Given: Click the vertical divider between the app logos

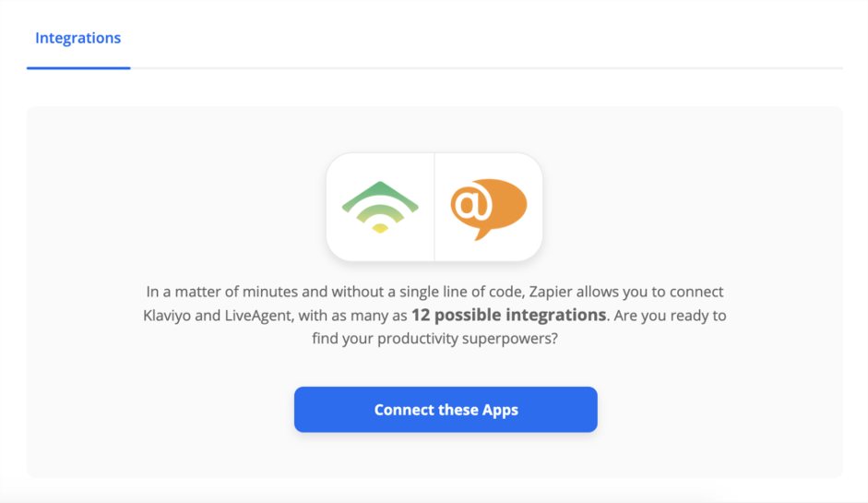Looking at the screenshot, I should click(434, 207).
